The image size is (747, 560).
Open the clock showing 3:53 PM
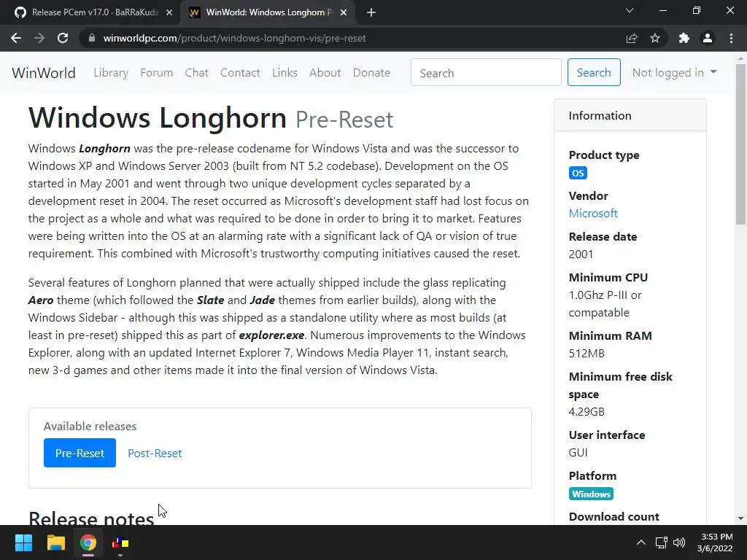pyautogui.click(x=715, y=542)
